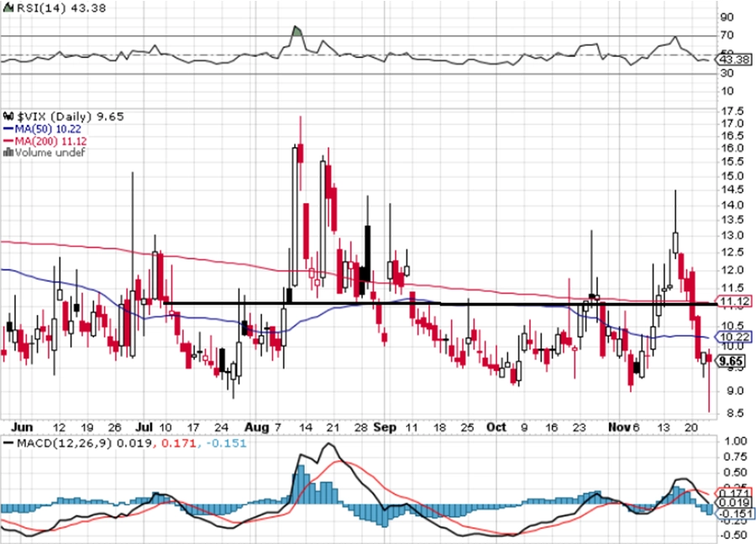Click the MA(200) red legend line
Screen dimensions: 756x544
[8, 141]
